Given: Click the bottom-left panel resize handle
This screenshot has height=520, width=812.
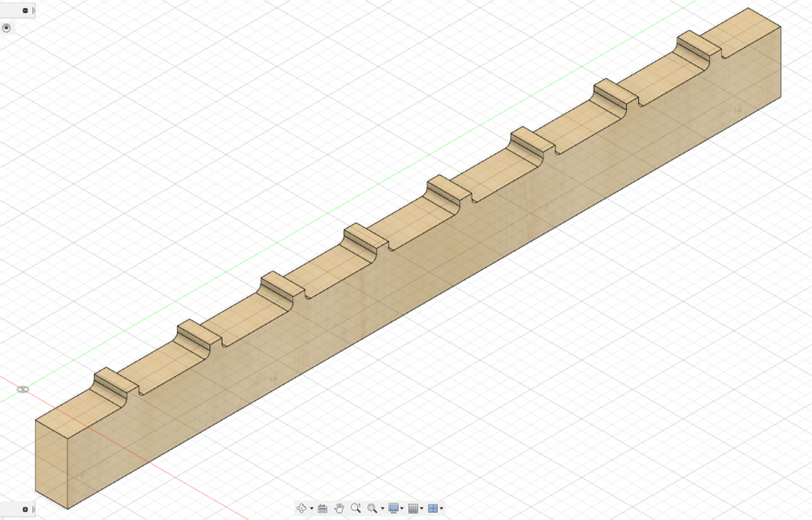Looking at the screenshot, I should click(33, 509).
